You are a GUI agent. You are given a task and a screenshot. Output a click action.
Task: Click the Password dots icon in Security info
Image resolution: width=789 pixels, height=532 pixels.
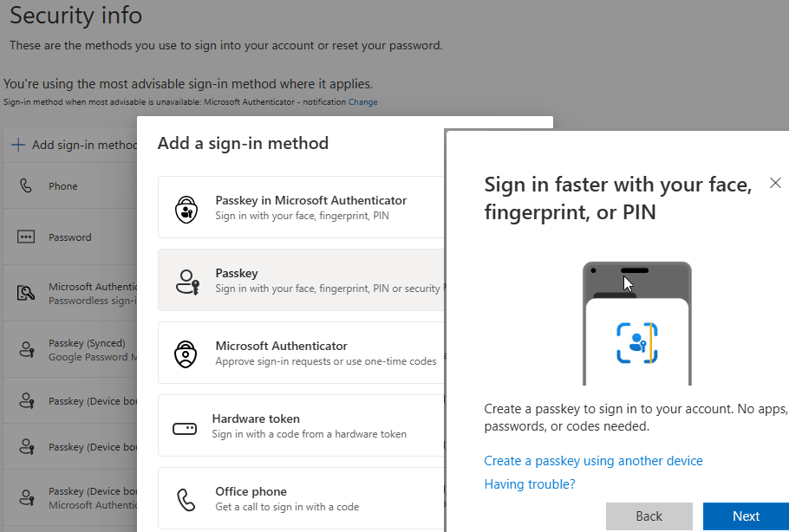26,237
